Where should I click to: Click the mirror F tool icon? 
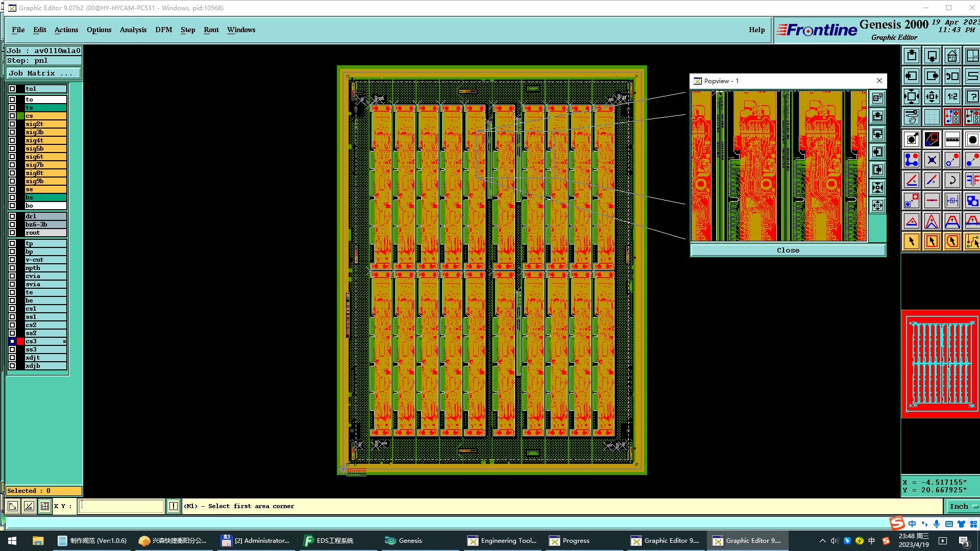point(972,180)
